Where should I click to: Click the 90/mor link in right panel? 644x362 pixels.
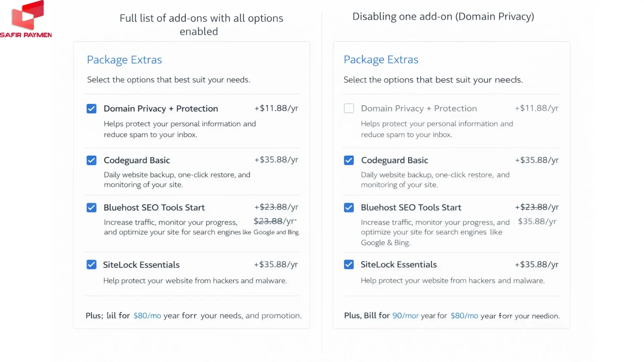pyautogui.click(x=406, y=316)
